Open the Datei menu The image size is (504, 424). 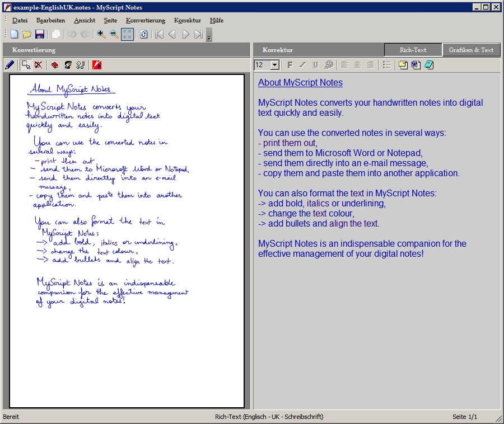point(20,20)
